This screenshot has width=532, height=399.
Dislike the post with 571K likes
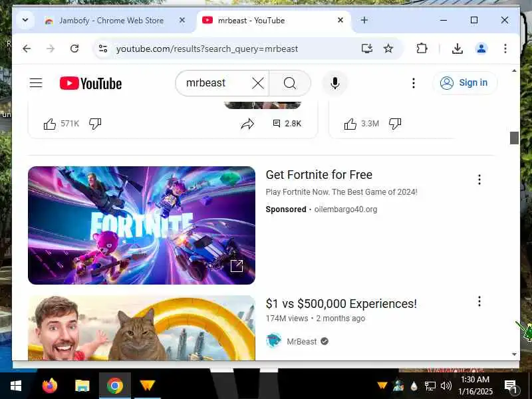[x=95, y=124]
